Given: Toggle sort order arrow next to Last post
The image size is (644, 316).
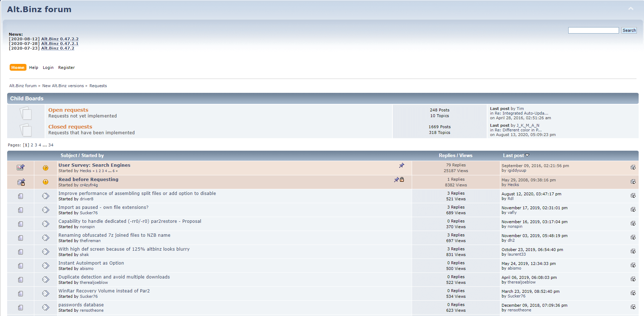Looking at the screenshot, I should click(x=527, y=155).
